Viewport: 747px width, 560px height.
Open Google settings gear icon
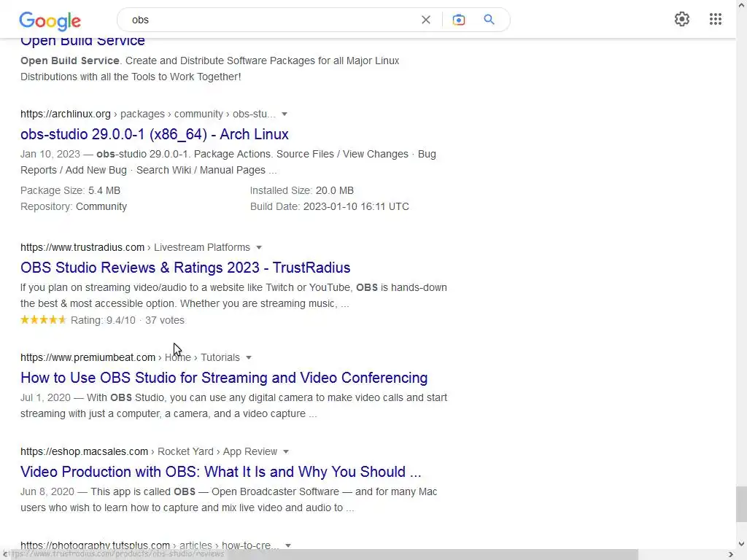pyautogui.click(x=682, y=19)
